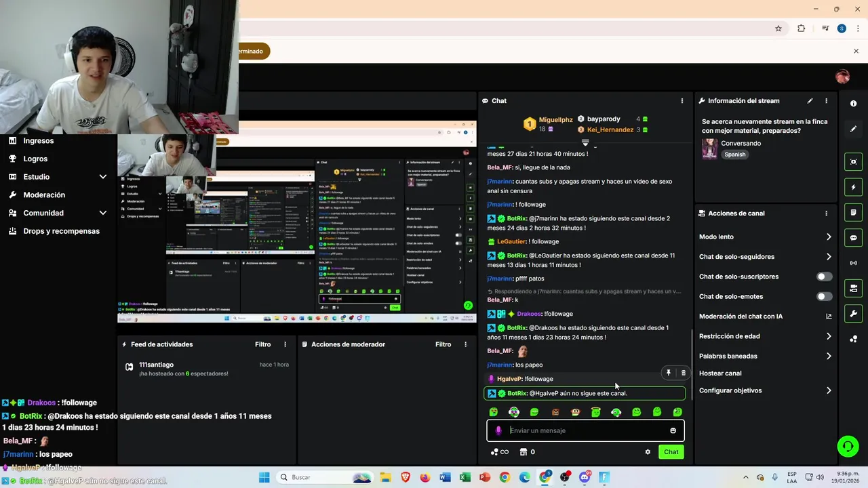Toggle Chat de solo-suscriptores switch
This screenshot has height=488, width=868.
(x=824, y=277)
